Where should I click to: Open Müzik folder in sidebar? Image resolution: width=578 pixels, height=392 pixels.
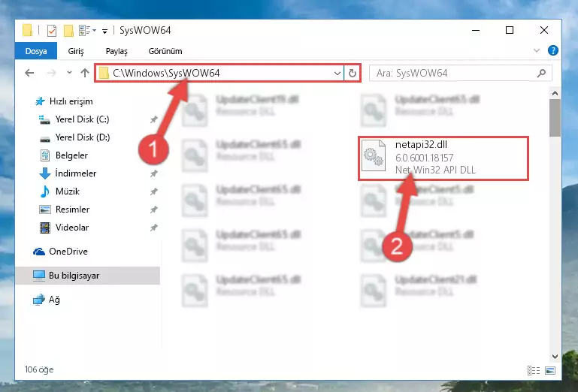pyautogui.click(x=68, y=191)
